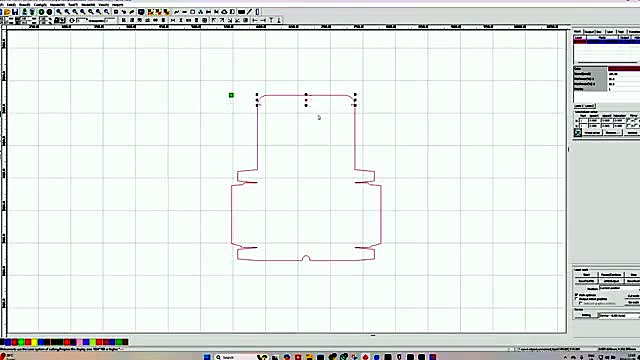Open the Help menu
The width and height of the screenshot is (640, 360).
click(x=118, y=4)
